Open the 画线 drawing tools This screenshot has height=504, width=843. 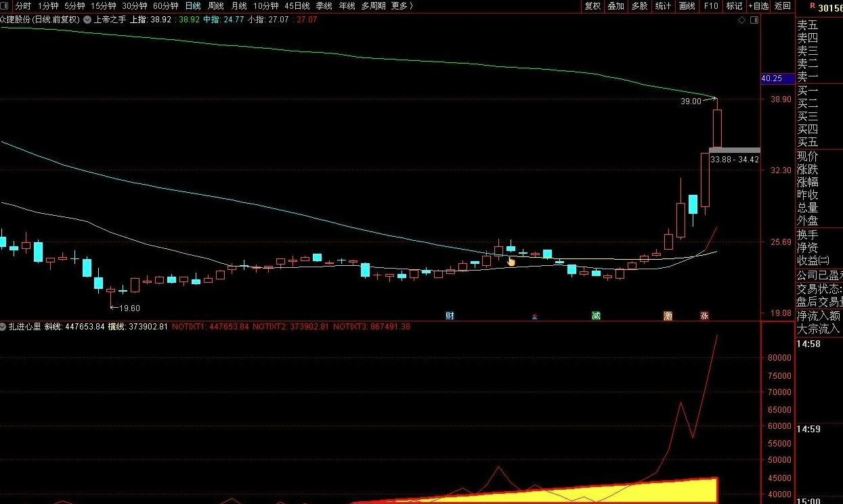pyautogui.click(x=687, y=6)
